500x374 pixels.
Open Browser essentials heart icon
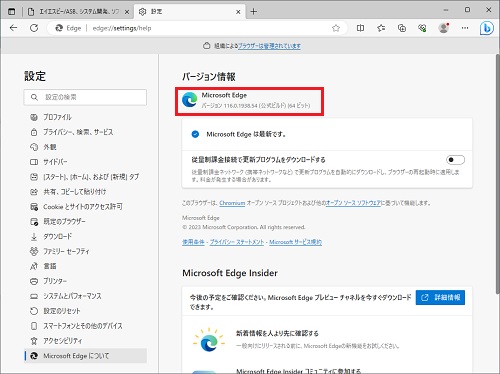[x=422, y=28]
